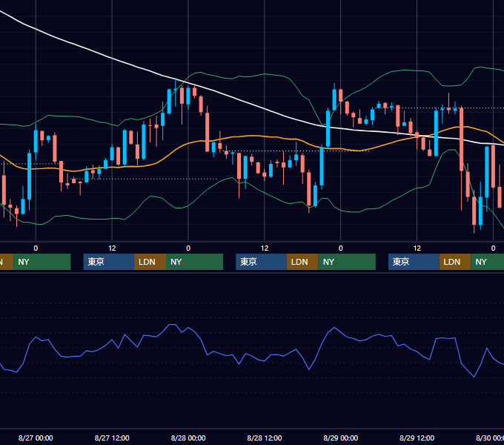
Task: Click hour tick 12 above 8/29 12:00
Action: click(417, 248)
